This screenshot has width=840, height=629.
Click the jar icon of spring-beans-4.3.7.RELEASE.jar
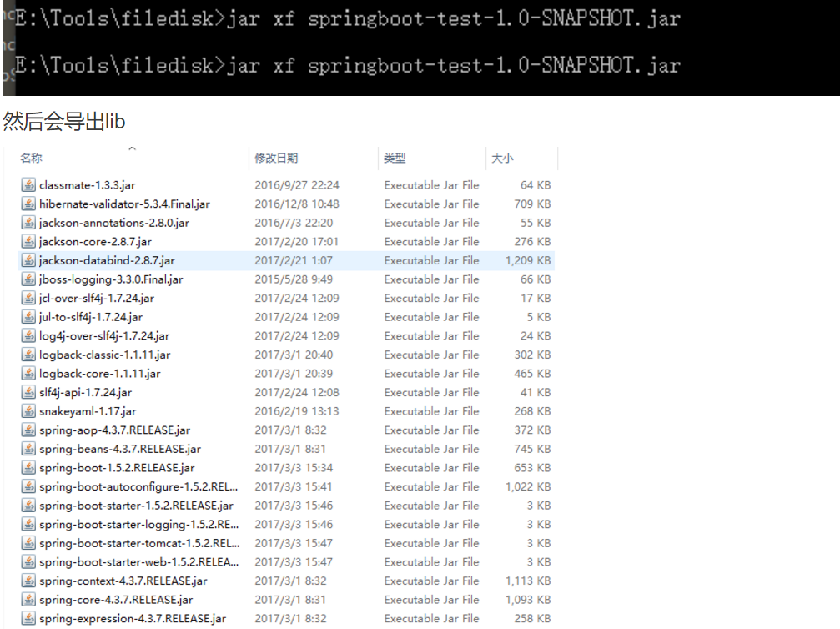pyautogui.click(x=28, y=449)
